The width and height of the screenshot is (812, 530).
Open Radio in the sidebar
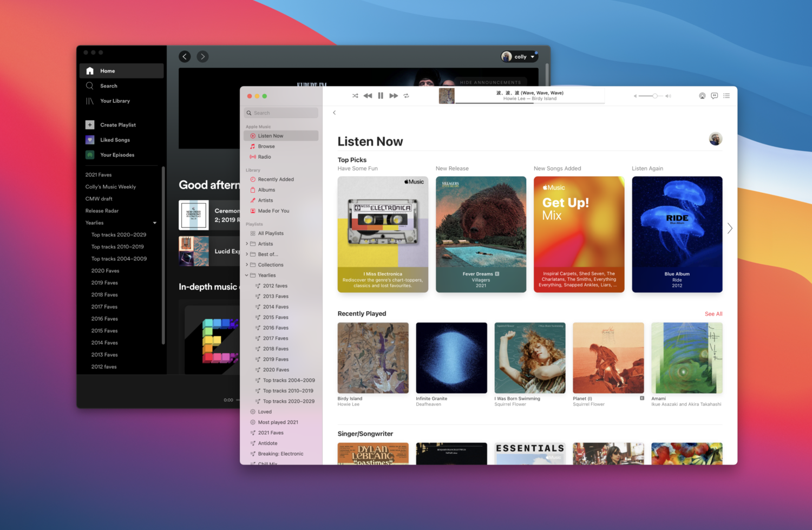pos(264,157)
